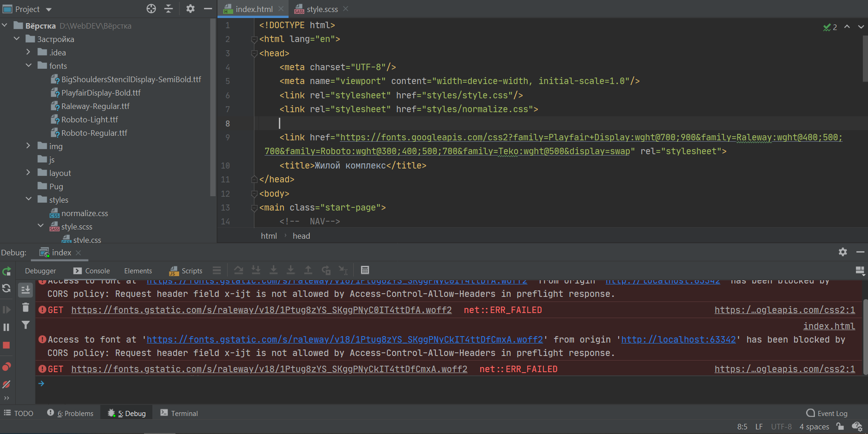Click the localhost:63342 link in console
Viewport: 868px width, 434px height.
678,339
